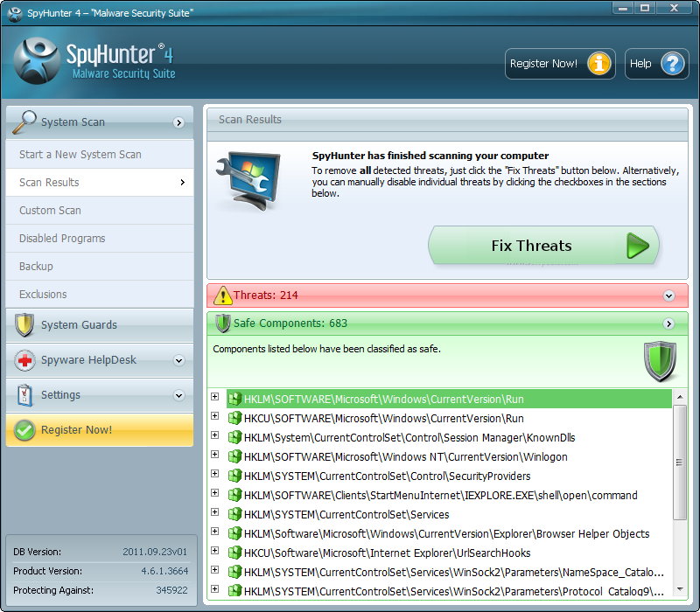700x612 pixels.
Task: Expand the Windows NT Winlogon node
Action: pos(214,454)
